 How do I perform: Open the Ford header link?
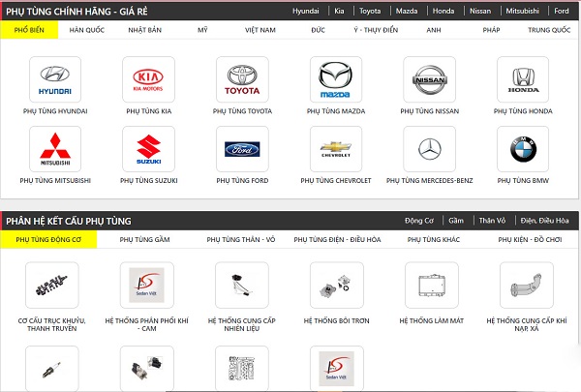(x=562, y=11)
